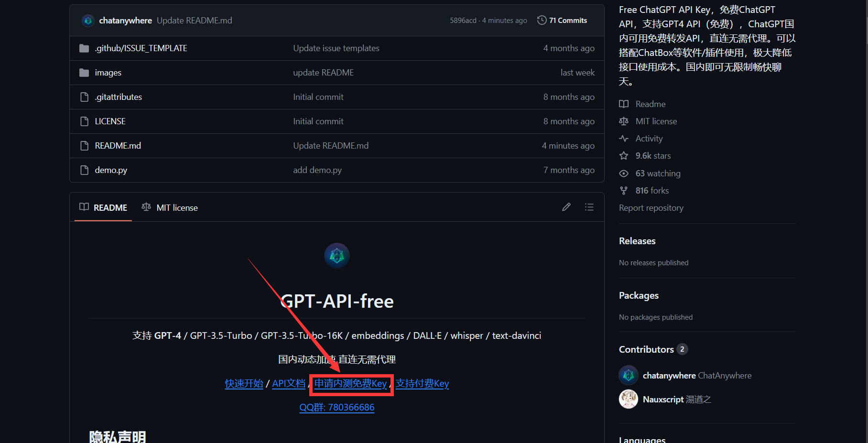The image size is (868, 443).
Task: Click the 'Initial commit' message for LICENSE
Action: tap(318, 121)
